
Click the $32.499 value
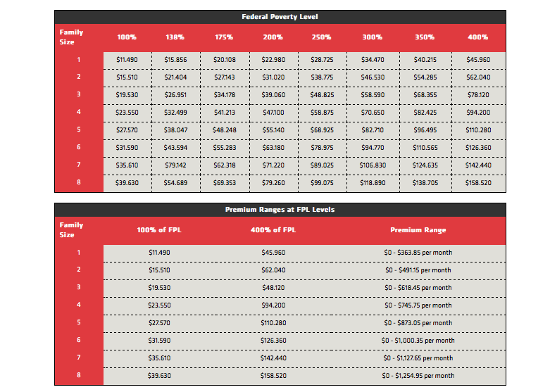[x=175, y=113]
